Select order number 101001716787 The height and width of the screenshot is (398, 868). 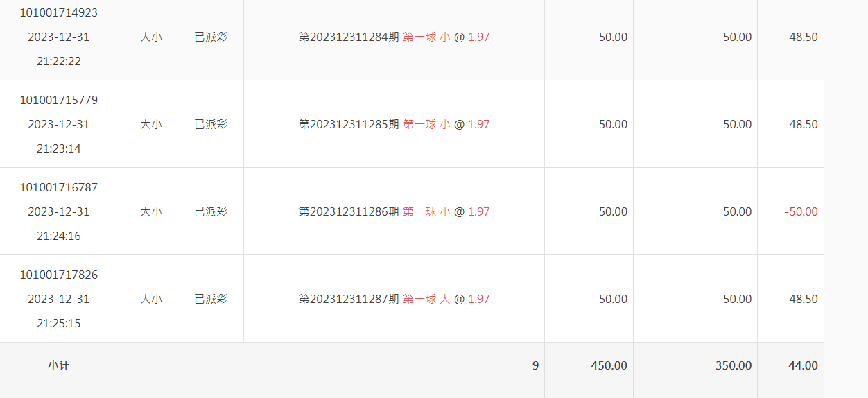click(58, 187)
